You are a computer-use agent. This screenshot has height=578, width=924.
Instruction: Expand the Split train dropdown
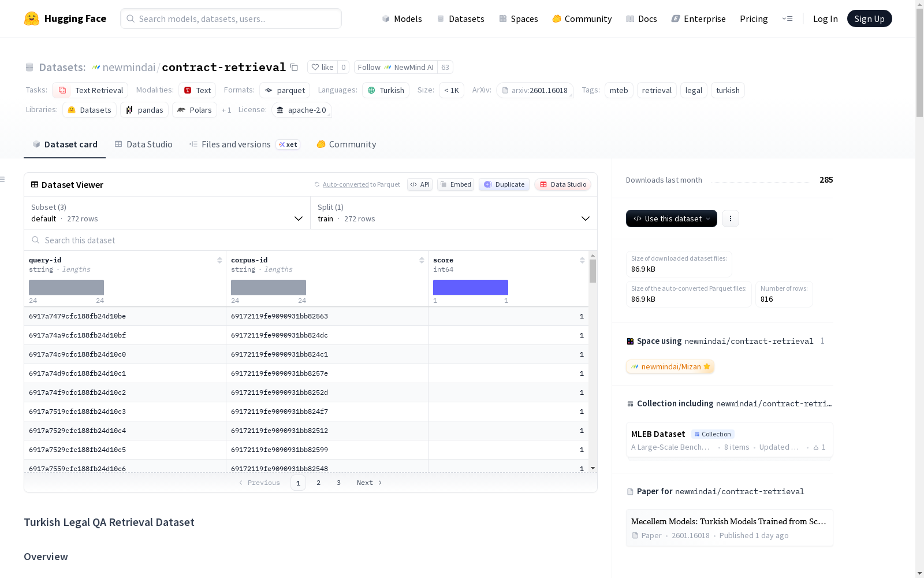click(x=454, y=213)
